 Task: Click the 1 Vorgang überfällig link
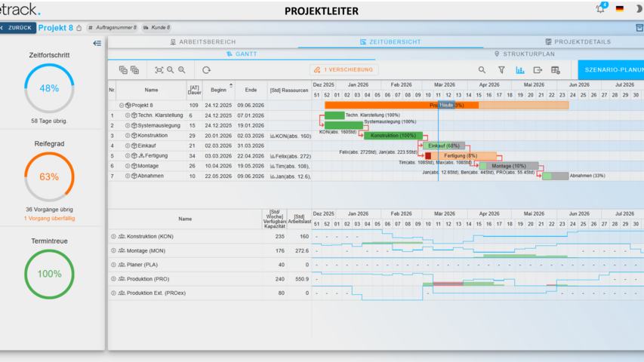click(49, 219)
